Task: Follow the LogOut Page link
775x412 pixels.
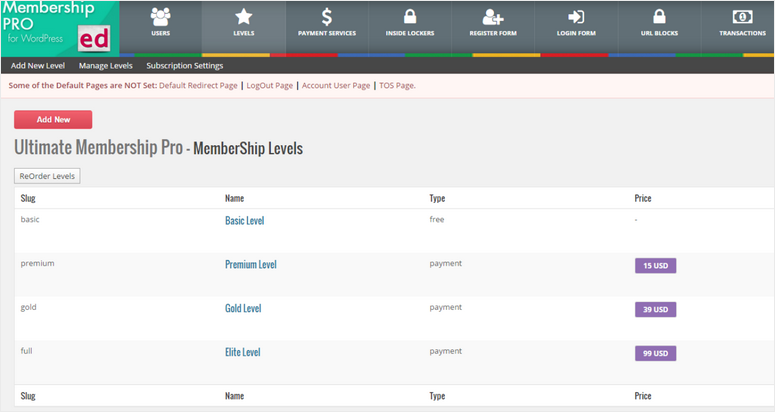Action: pyautogui.click(x=269, y=85)
